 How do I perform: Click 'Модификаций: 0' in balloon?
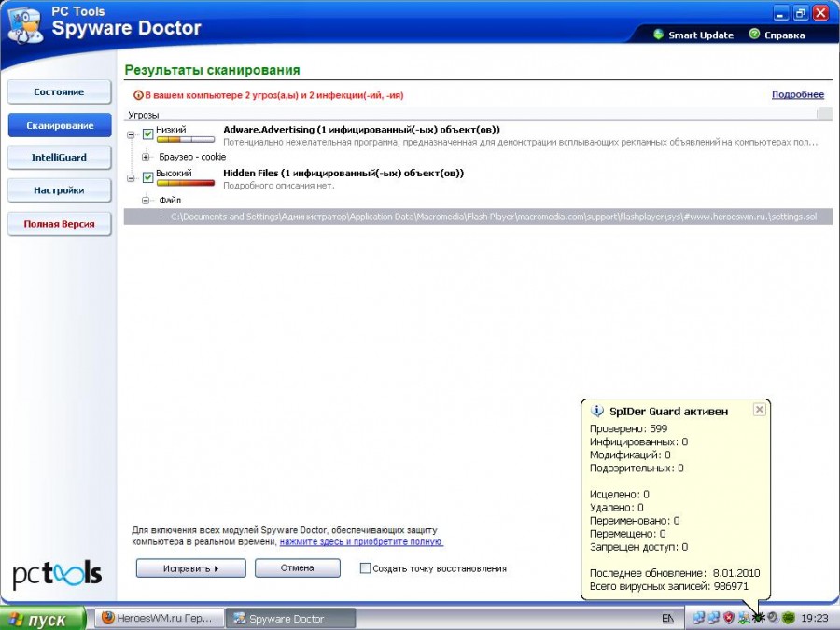630,455
